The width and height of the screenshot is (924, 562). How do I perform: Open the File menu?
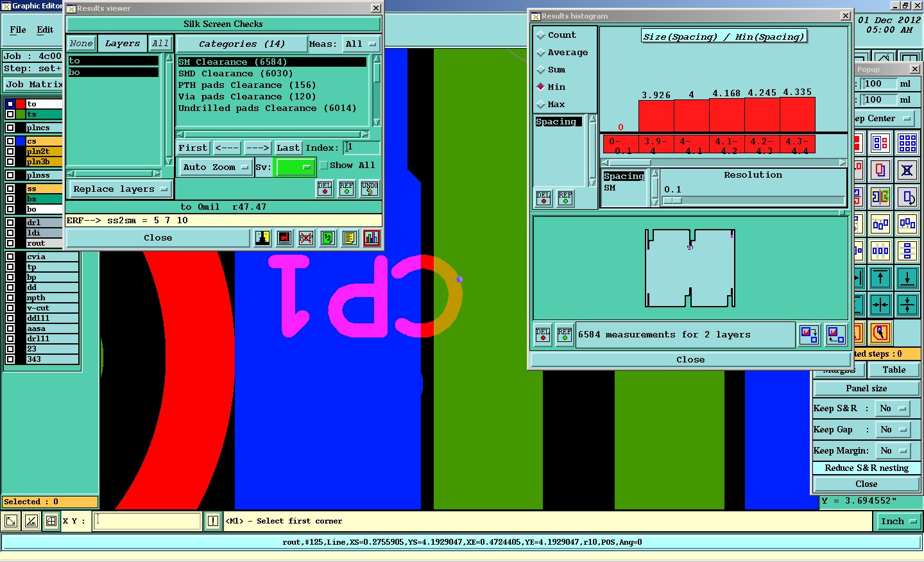point(18,30)
